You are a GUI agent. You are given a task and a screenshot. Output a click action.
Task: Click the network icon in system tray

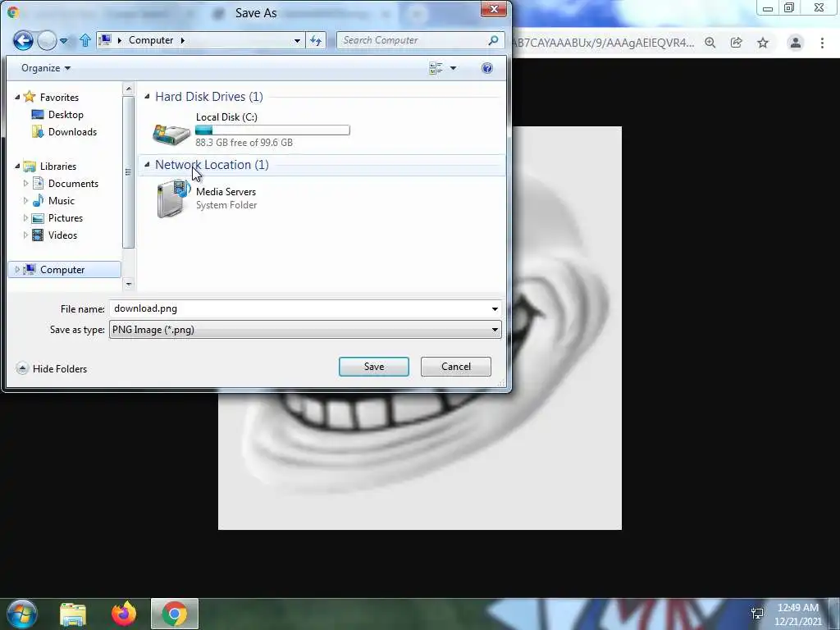pos(757,614)
